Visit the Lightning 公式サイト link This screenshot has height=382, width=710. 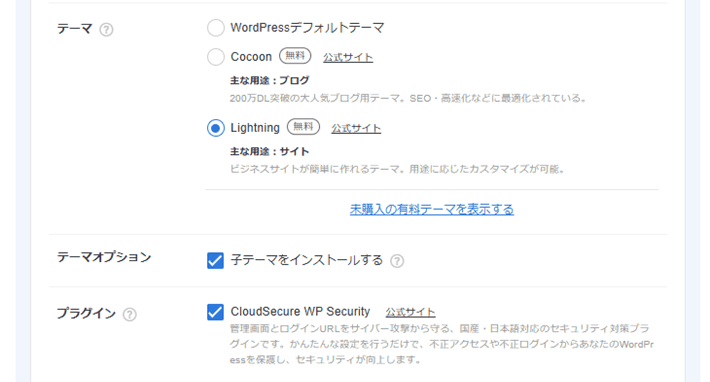[356, 129]
